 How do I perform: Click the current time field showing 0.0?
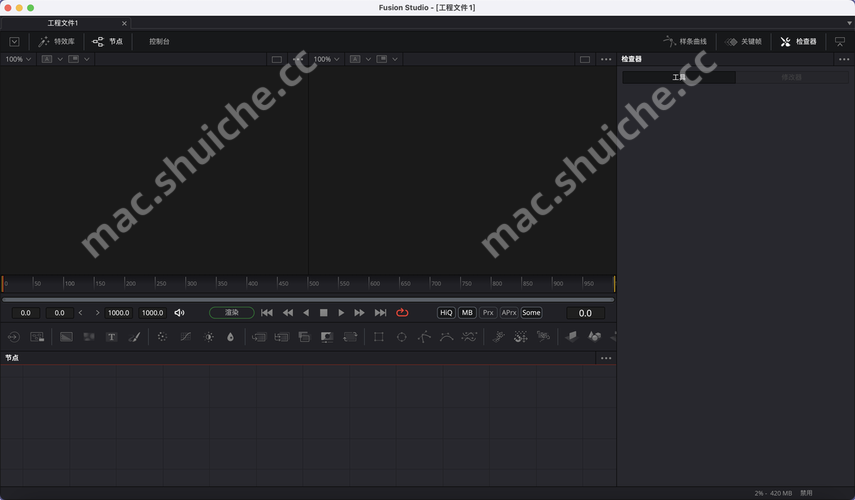[585, 313]
